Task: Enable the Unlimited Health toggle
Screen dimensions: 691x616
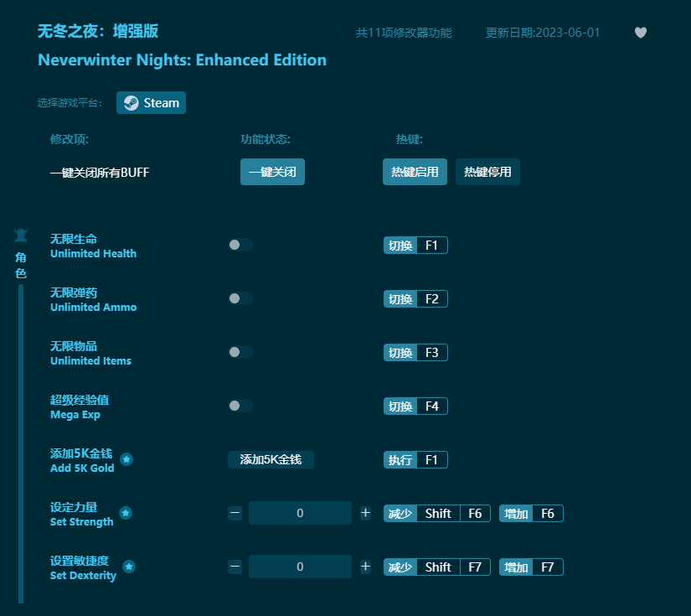Action: tap(240, 245)
